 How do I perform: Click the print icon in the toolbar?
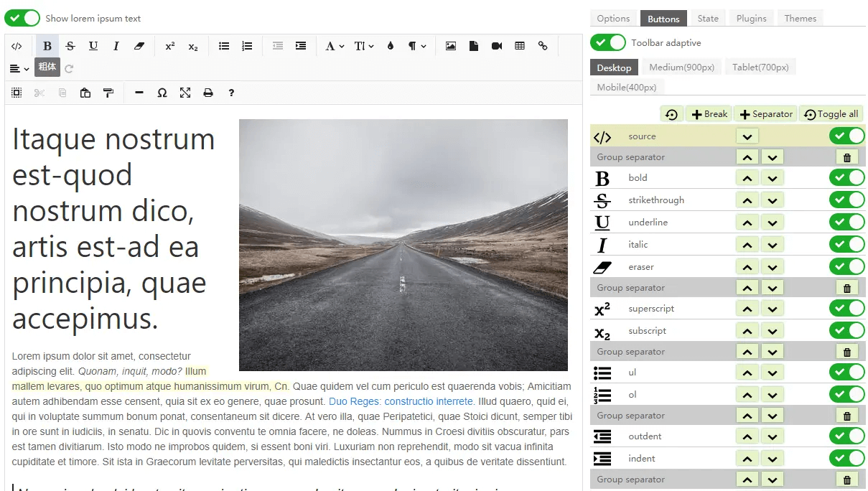tap(208, 93)
